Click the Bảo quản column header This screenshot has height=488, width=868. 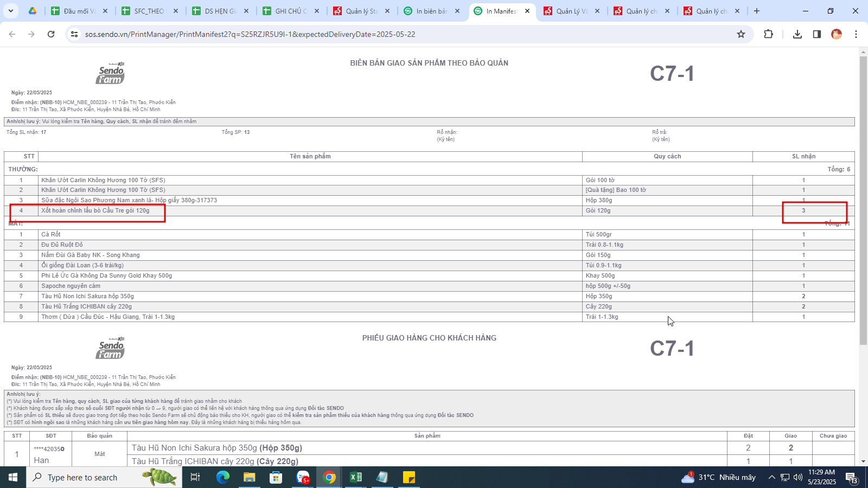[100, 435]
